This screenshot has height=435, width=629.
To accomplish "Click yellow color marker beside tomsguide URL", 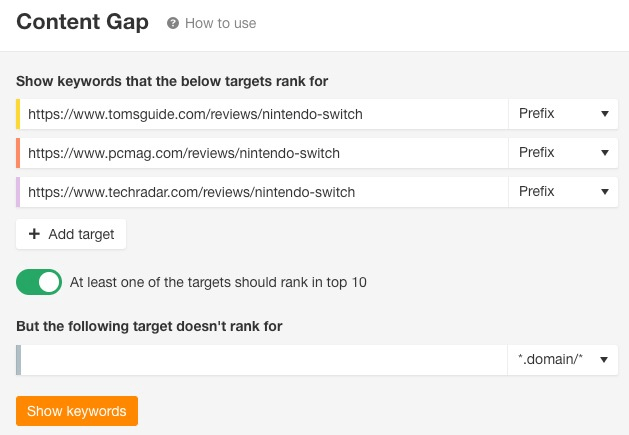I will pos(18,114).
